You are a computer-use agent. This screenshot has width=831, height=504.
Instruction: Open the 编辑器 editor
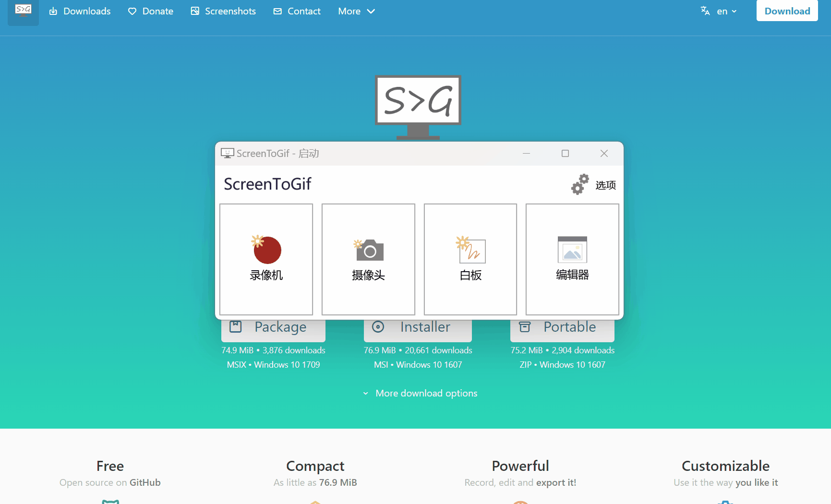(x=572, y=259)
